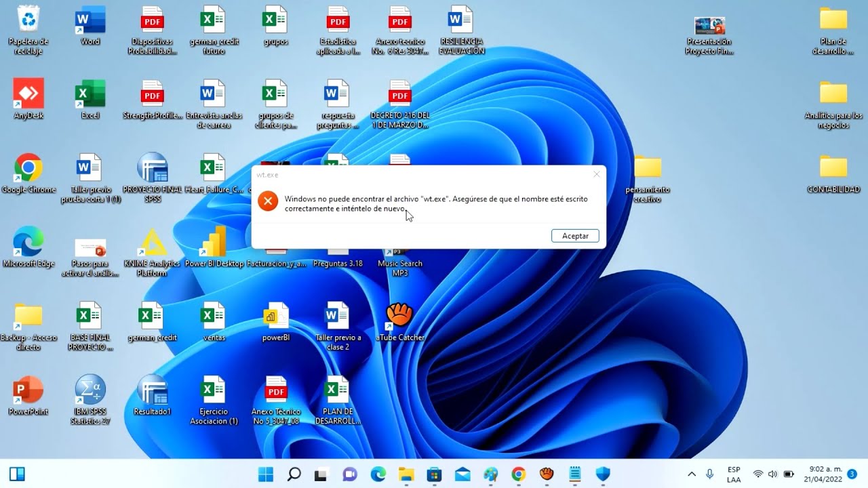Close the wt.exe error dialog

point(596,174)
